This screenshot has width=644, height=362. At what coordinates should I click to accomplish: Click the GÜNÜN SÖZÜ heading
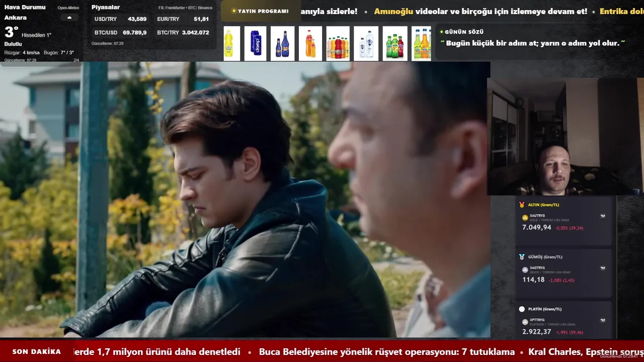[464, 32]
